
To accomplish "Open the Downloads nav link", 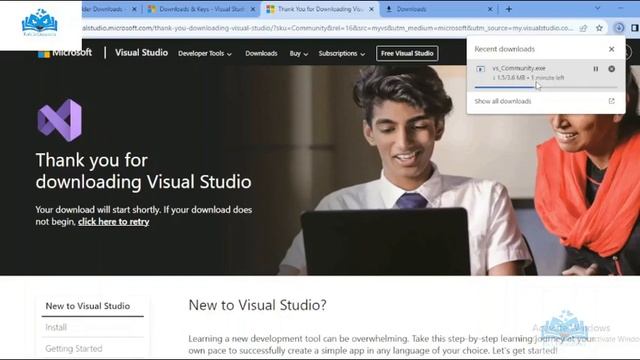I will tap(261, 53).
